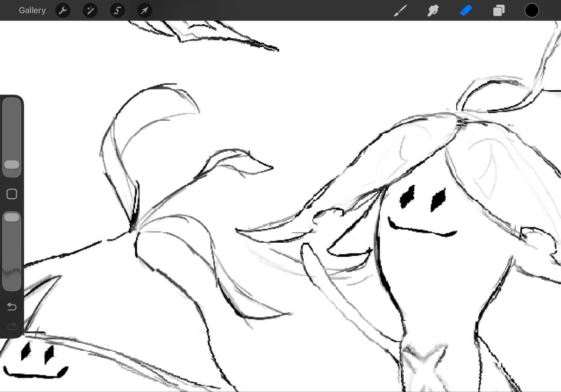
Task: Redo the last undone stroke
Action: click(x=12, y=326)
